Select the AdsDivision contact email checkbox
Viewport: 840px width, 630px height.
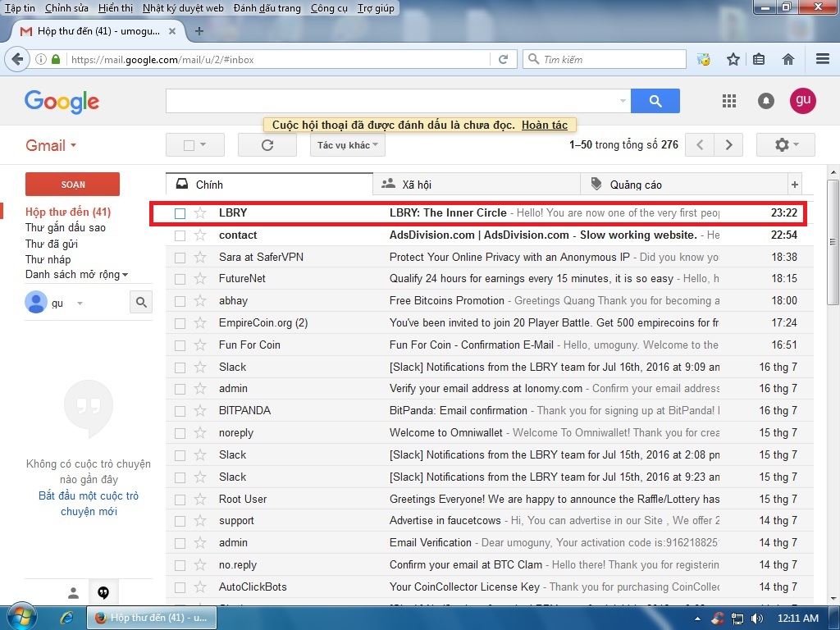point(180,235)
